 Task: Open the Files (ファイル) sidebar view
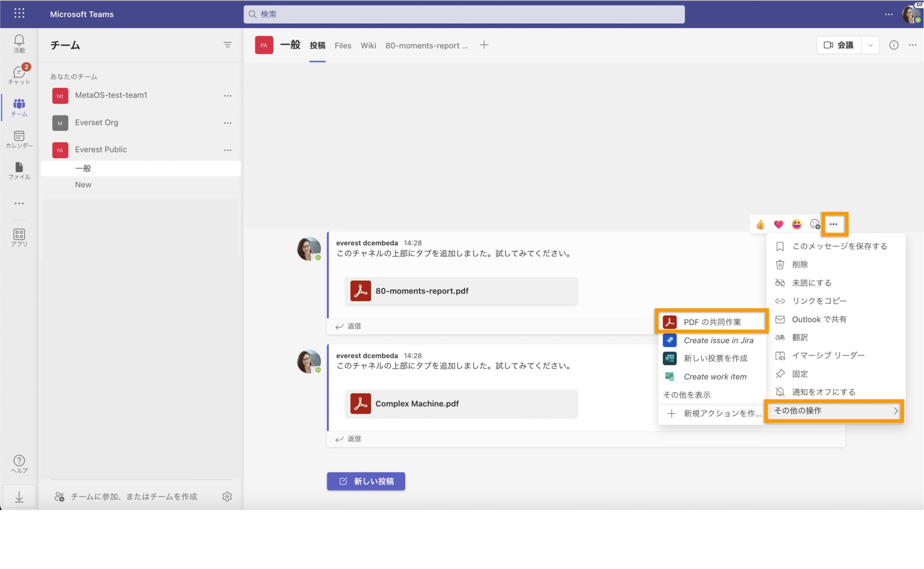19,171
